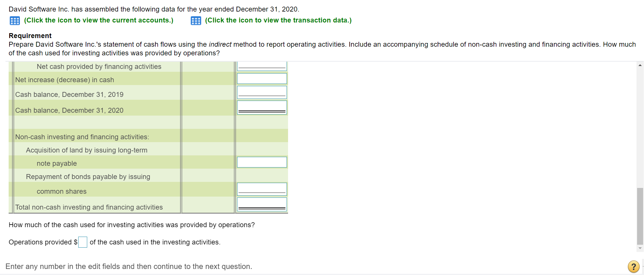Click the scrollbar down arrow
The width and height of the screenshot is (644, 275).
pyautogui.click(x=640, y=247)
